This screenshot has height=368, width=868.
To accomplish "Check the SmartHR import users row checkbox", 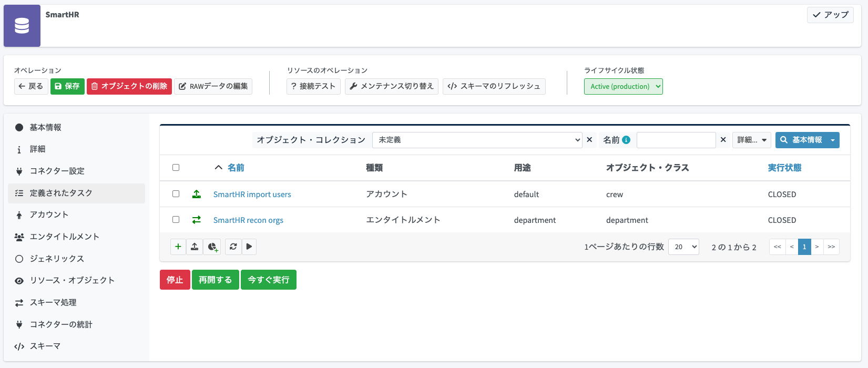I will [x=176, y=194].
